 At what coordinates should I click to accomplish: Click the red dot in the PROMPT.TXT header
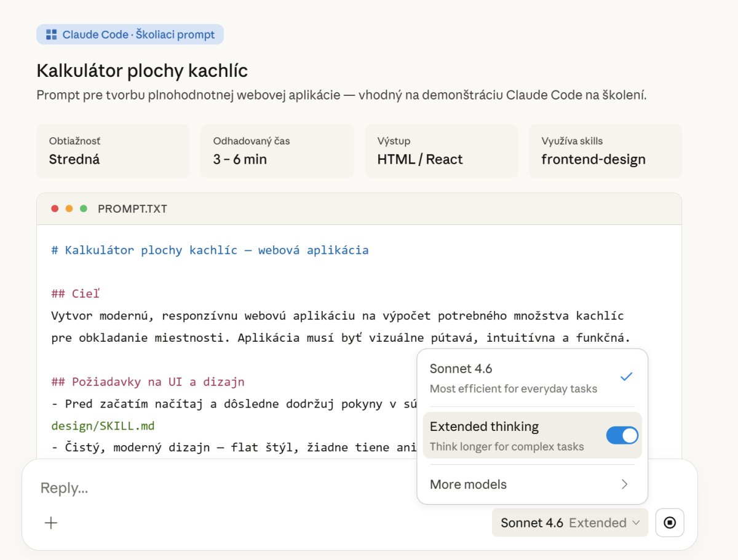(55, 209)
